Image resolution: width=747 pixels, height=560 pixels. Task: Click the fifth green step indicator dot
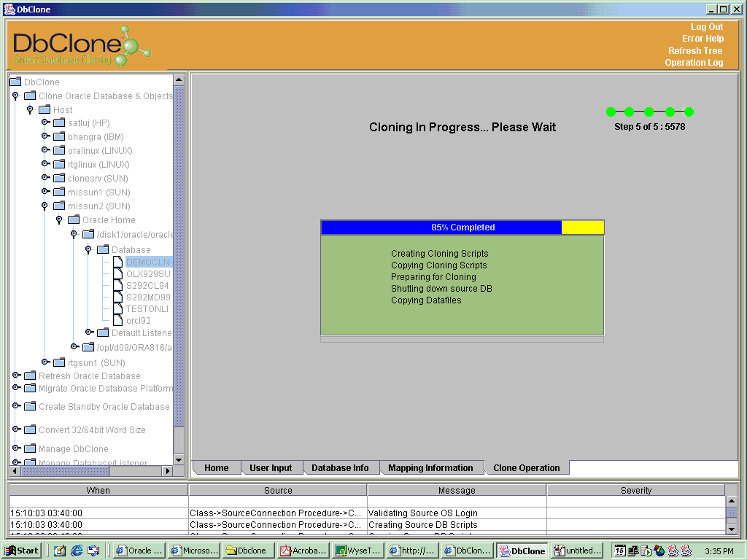coord(689,112)
